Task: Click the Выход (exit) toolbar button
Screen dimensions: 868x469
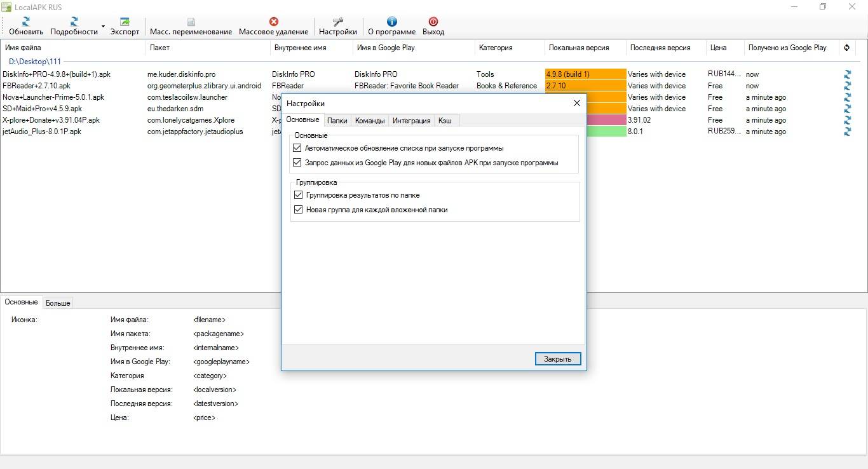Action: pos(433,26)
